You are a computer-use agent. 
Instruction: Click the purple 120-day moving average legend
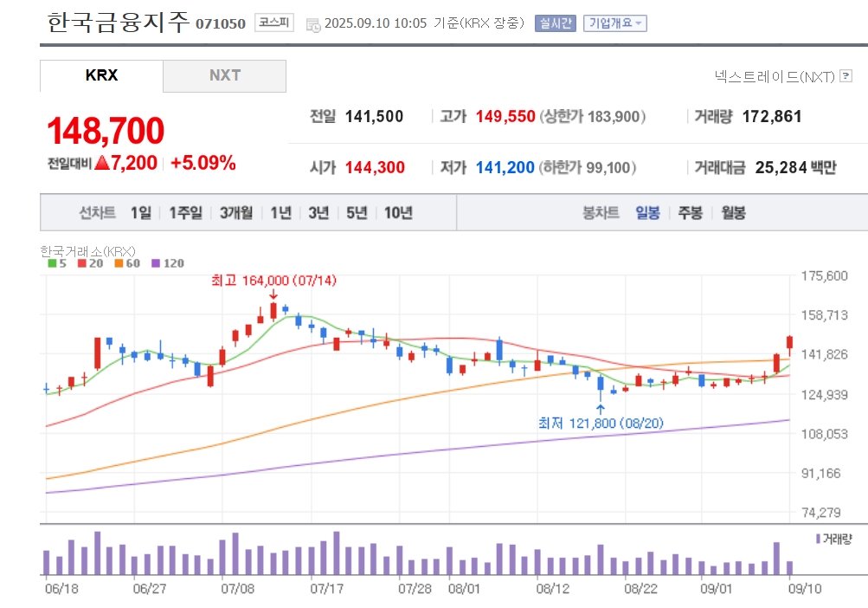168,263
